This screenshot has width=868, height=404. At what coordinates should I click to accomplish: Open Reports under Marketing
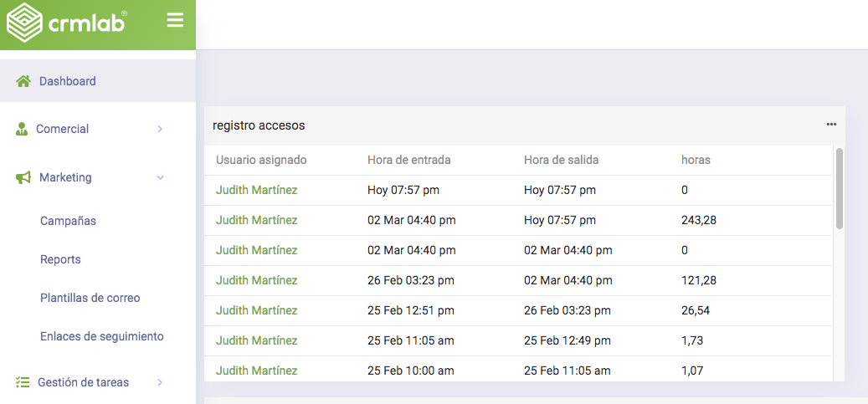pos(60,259)
